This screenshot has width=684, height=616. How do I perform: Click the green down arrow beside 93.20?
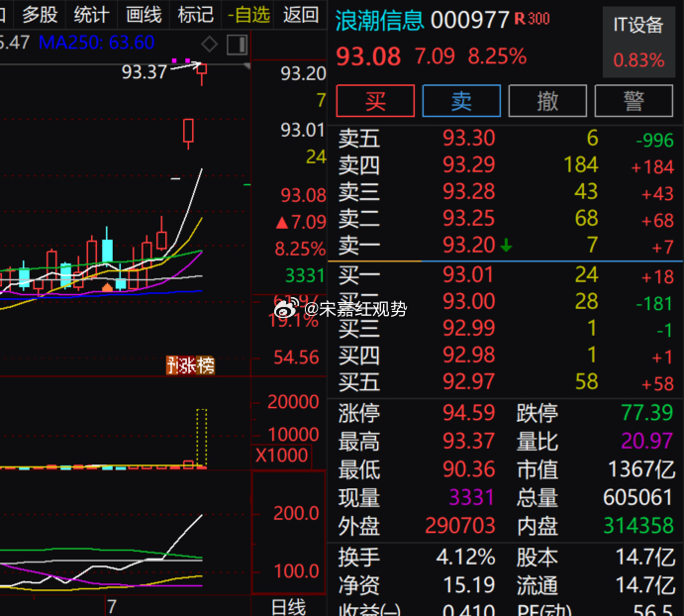click(506, 245)
